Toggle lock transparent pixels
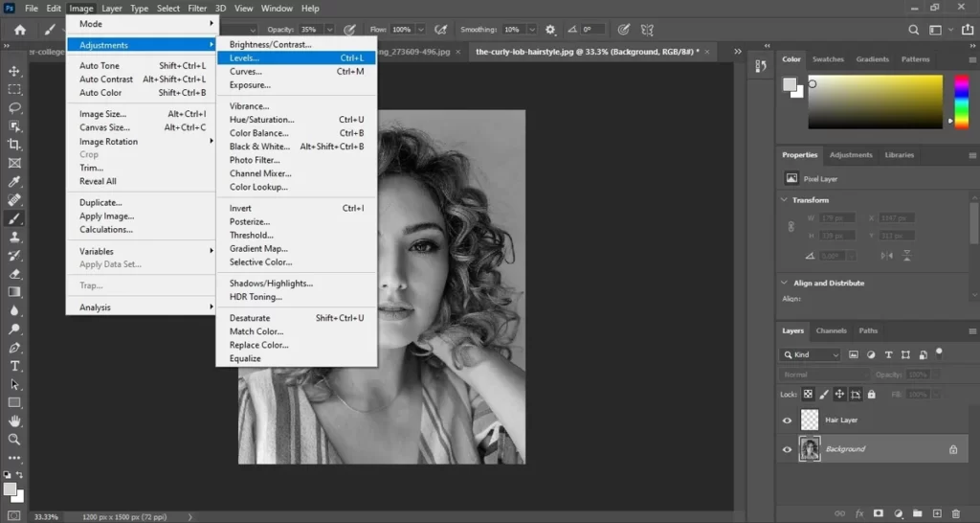980x523 pixels. click(808, 394)
